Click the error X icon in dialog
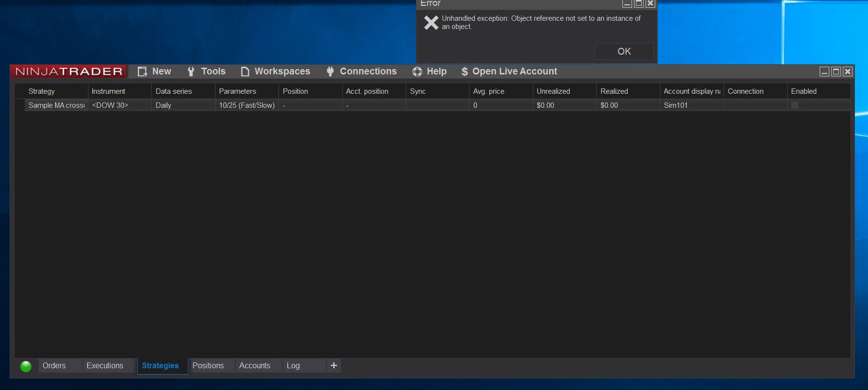This screenshot has width=868, height=390. click(x=431, y=22)
